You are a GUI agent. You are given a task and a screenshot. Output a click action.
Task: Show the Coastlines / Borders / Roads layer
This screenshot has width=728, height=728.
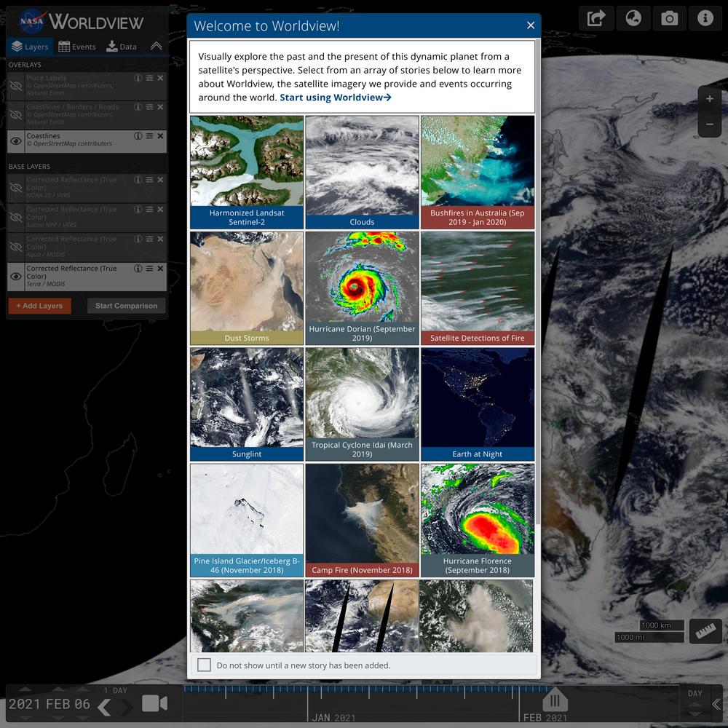16,115
